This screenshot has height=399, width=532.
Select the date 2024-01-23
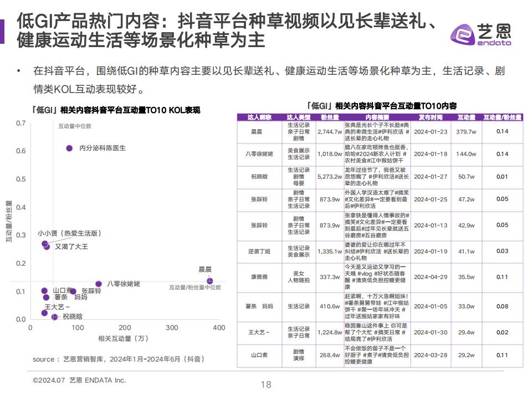coord(431,132)
